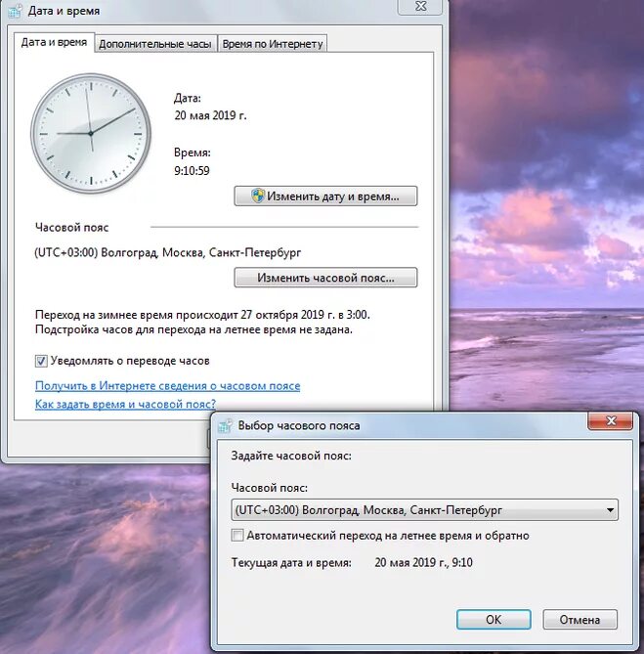Click the date text 20 мая 2019 г.
Screen dimensions: 644x654
(x=210, y=115)
